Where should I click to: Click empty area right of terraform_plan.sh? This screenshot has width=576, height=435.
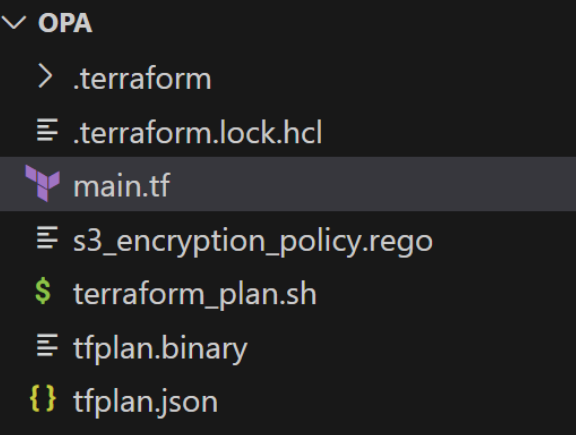[x=444, y=293]
